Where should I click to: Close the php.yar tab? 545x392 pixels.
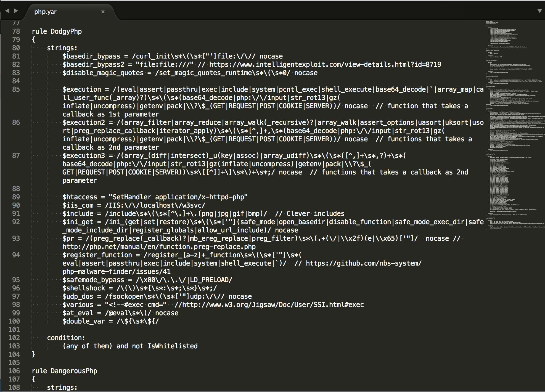coord(103,12)
